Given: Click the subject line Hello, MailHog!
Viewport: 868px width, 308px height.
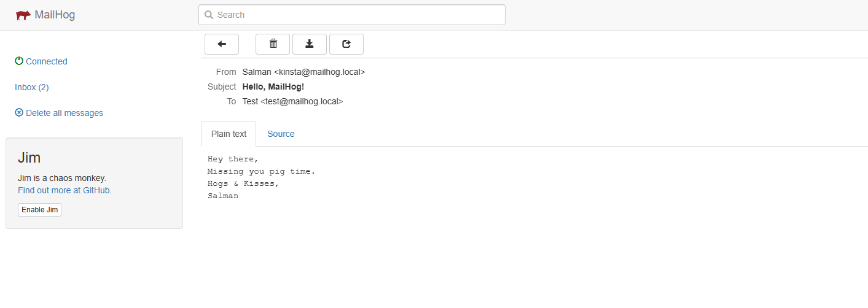Looking at the screenshot, I should coord(273,87).
